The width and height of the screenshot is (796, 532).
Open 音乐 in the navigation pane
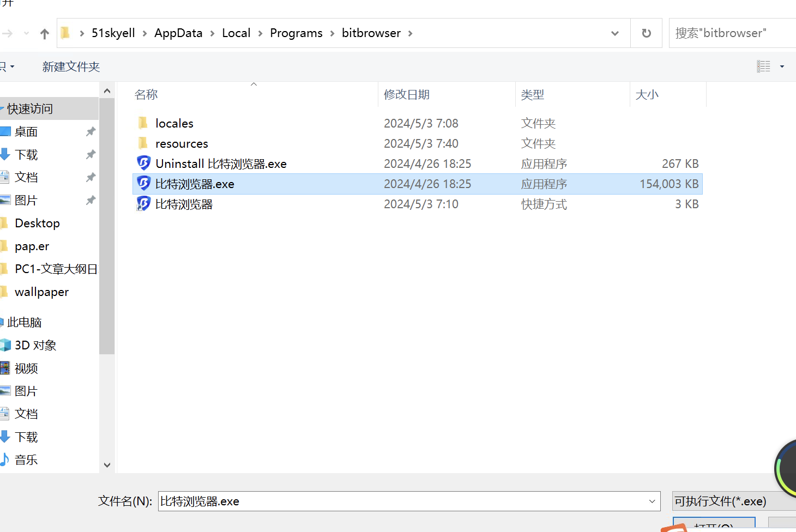tap(26, 460)
